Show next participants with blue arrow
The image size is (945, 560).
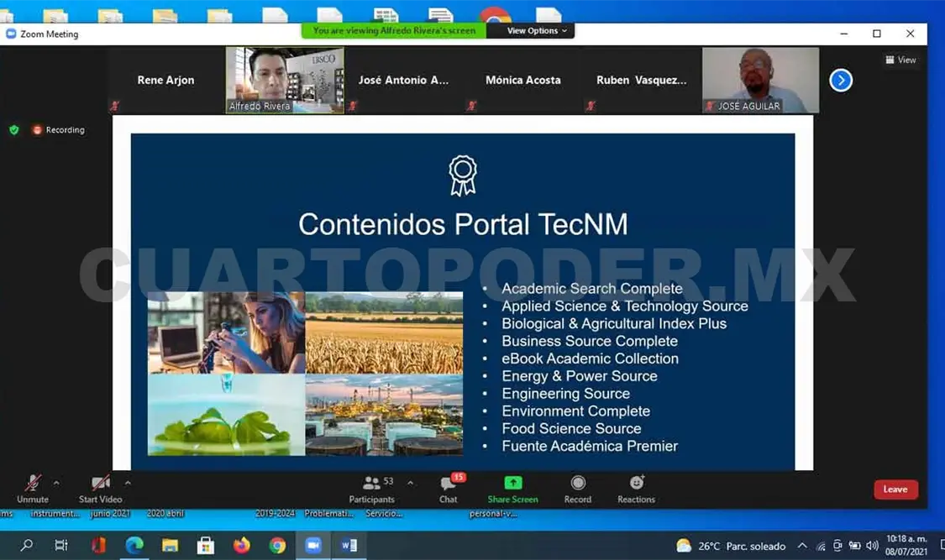point(841,80)
